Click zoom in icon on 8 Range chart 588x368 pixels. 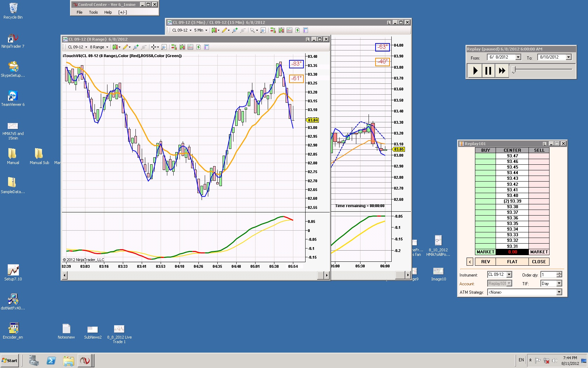click(136, 47)
